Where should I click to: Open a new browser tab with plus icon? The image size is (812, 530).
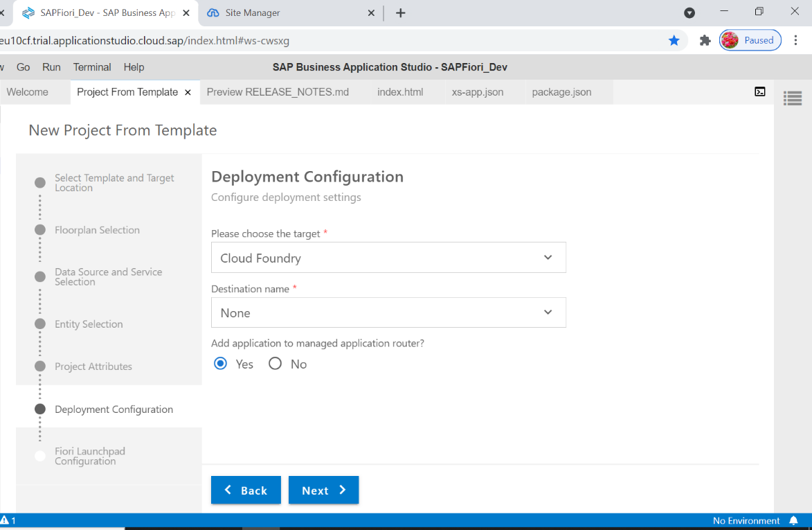point(400,13)
